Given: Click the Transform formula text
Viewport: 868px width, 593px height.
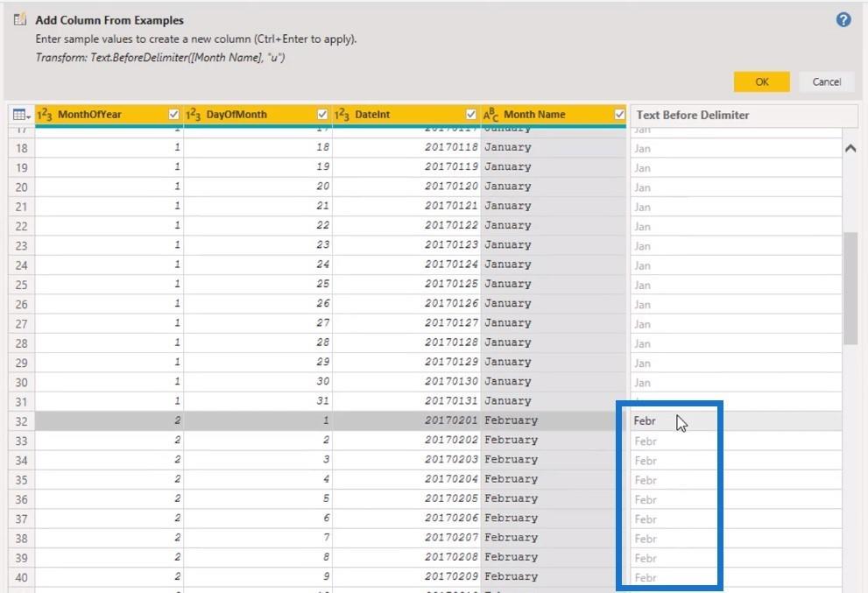Looking at the screenshot, I should click(160, 58).
